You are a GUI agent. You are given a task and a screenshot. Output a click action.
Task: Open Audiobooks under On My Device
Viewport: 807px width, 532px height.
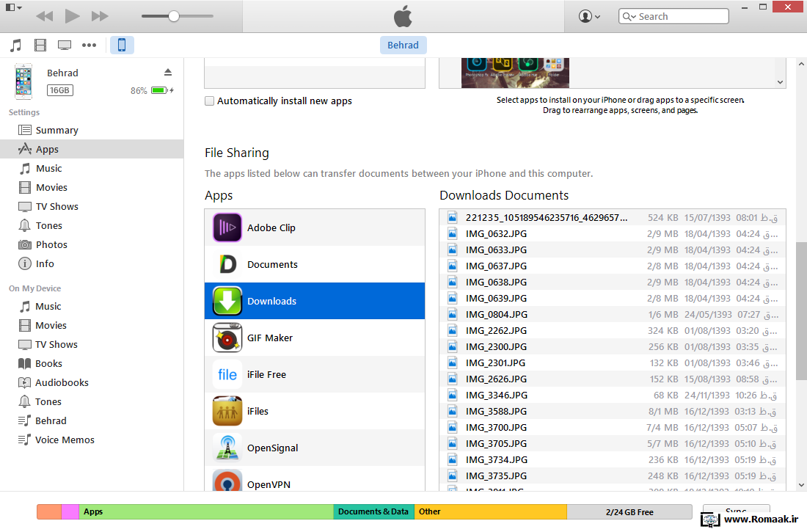pos(92,382)
